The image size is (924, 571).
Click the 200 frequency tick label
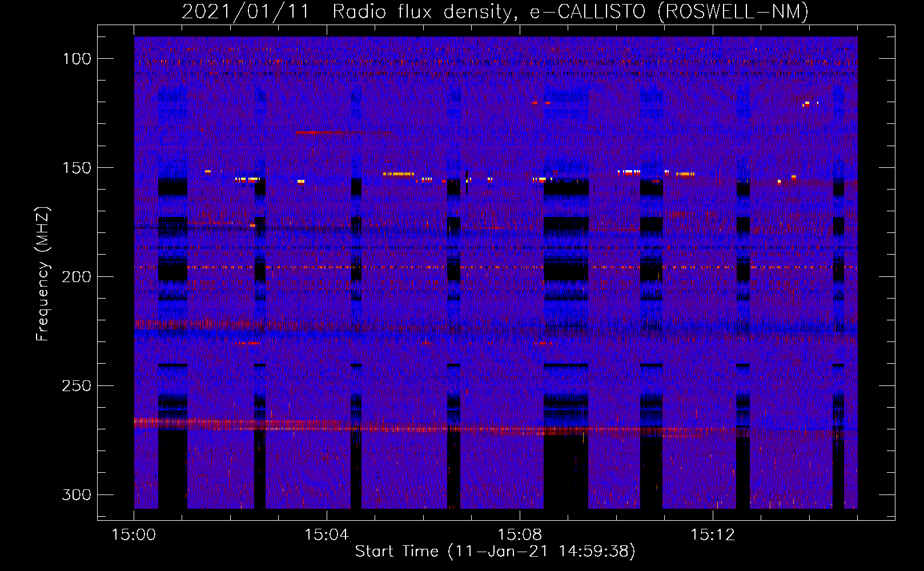[x=77, y=277]
